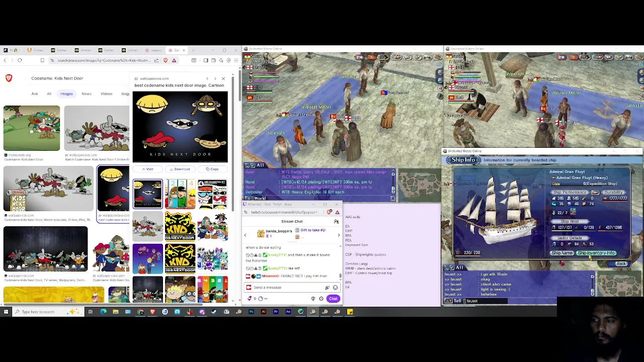This screenshot has height=362, width=644.
Task: Close the image preview panel
Action: 223,78
